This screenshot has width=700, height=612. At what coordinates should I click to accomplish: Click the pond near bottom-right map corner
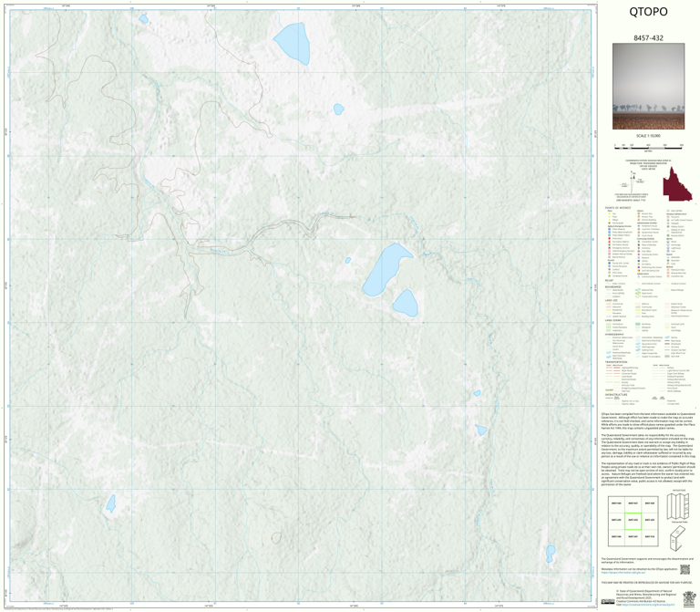(x=551, y=553)
